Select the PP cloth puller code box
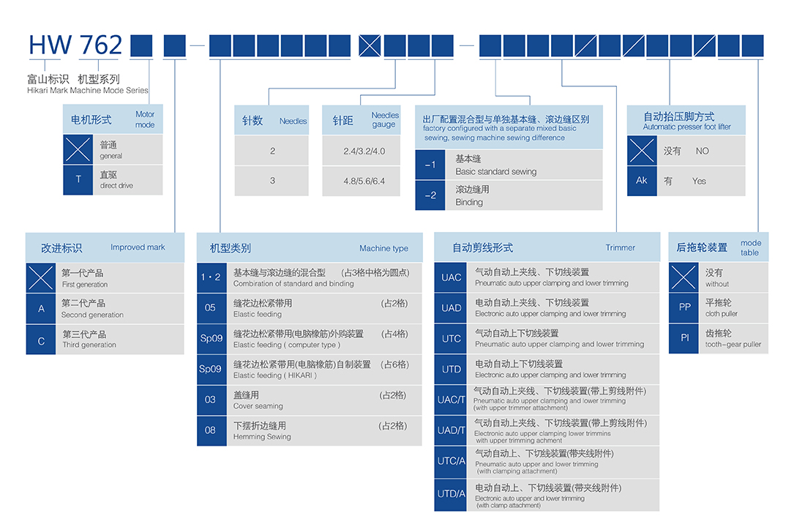794x532 pixels. click(684, 307)
